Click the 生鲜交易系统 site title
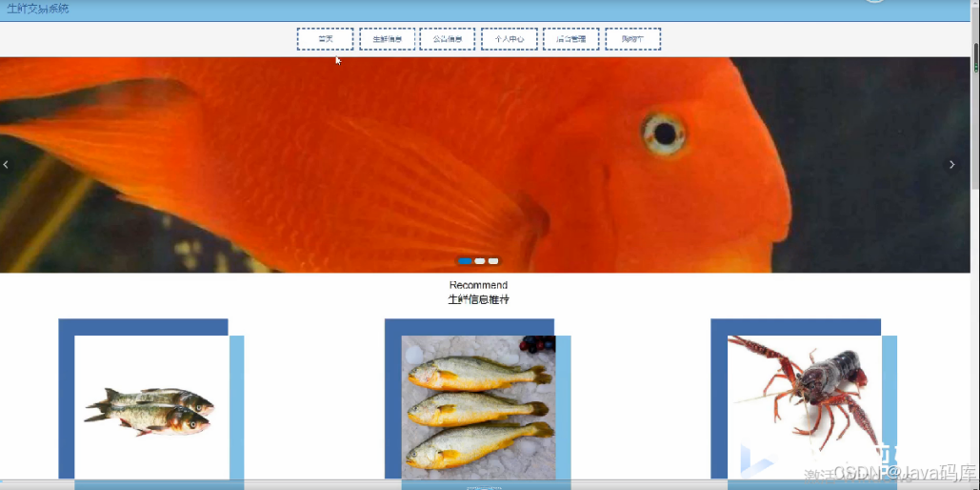Screen dimensions: 980x490 [37, 9]
